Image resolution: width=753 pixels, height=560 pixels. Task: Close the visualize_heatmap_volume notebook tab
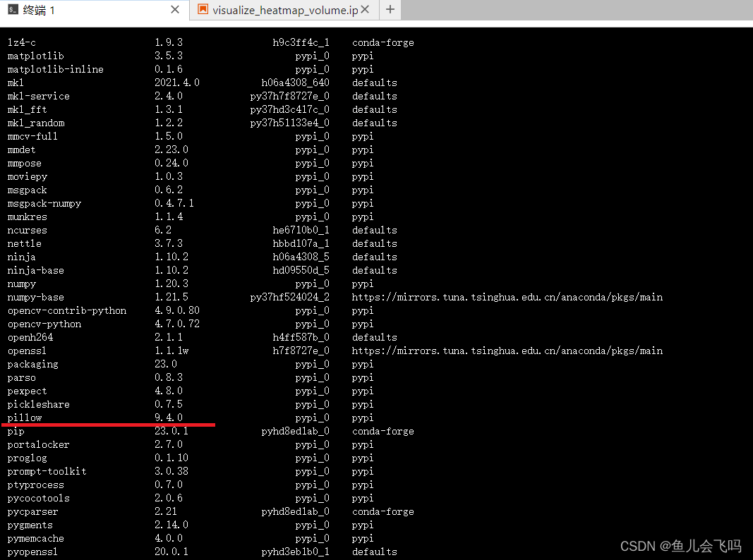coord(364,10)
